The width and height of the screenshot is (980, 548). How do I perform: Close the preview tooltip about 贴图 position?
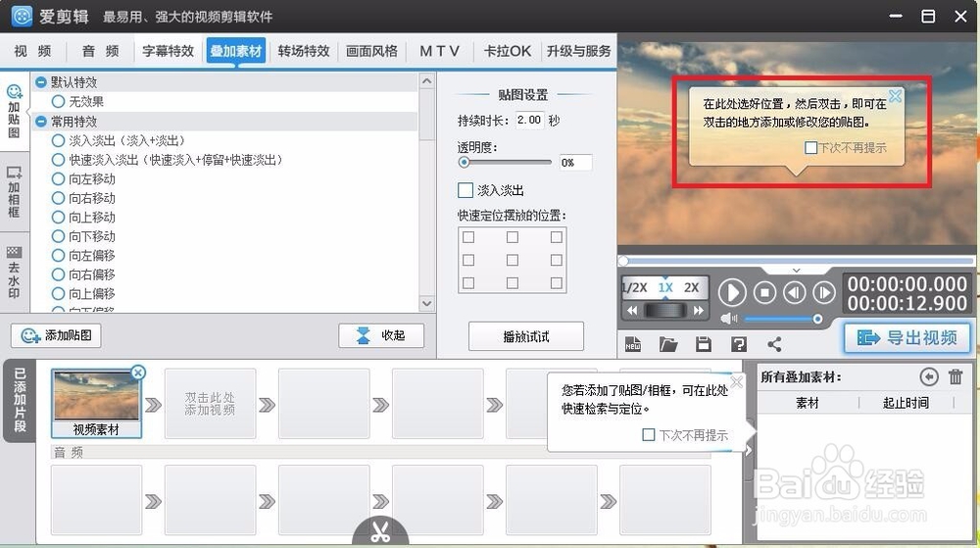click(895, 96)
